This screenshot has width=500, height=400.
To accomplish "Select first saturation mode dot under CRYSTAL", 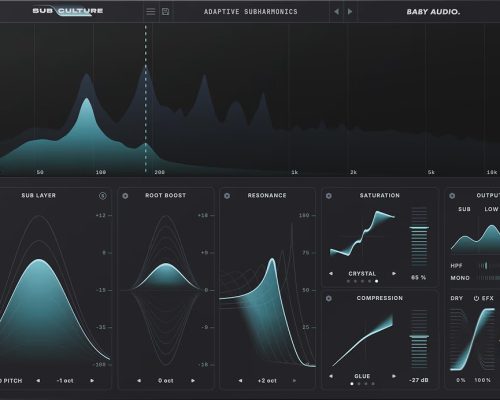I will (348, 281).
